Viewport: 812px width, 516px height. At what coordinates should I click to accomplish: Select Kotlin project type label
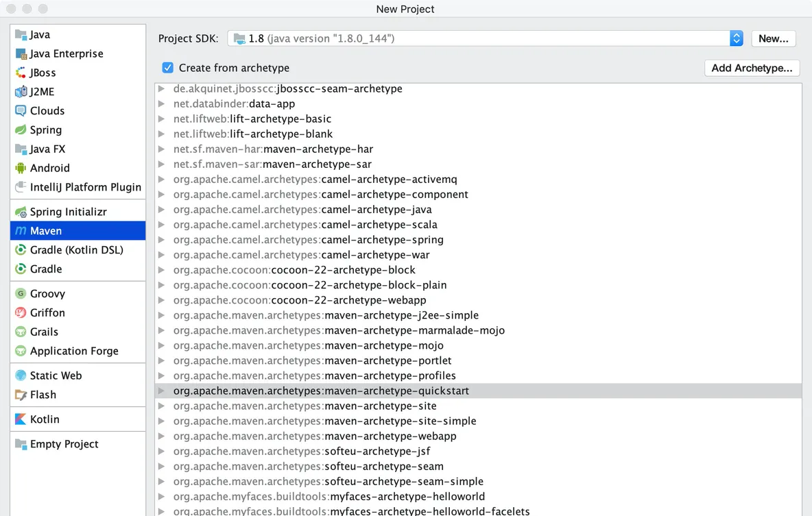click(45, 419)
